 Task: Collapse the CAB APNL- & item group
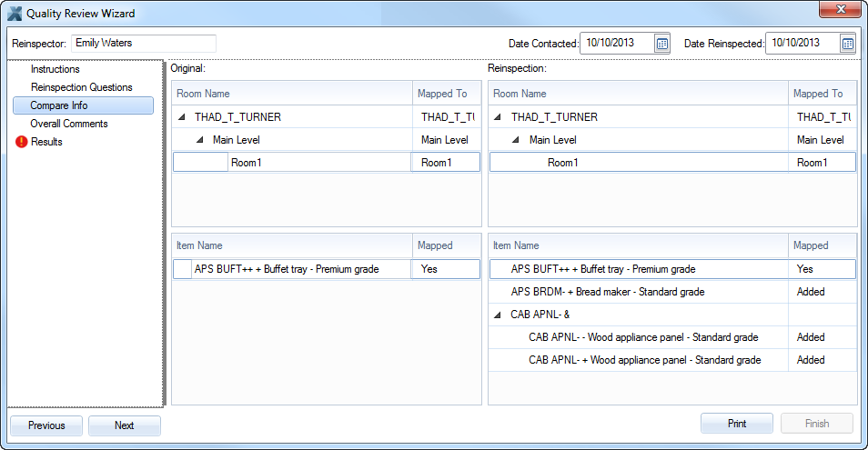pyautogui.click(x=499, y=315)
